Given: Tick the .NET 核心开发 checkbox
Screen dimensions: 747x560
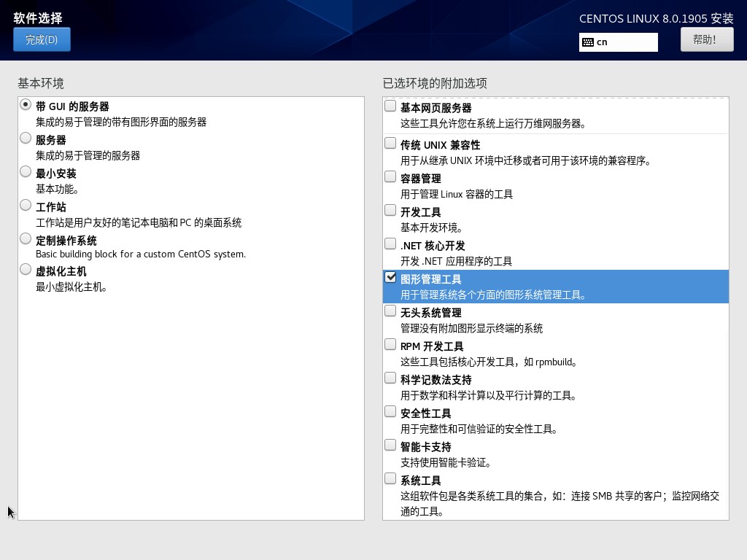Looking at the screenshot, I should coord(390,244).
